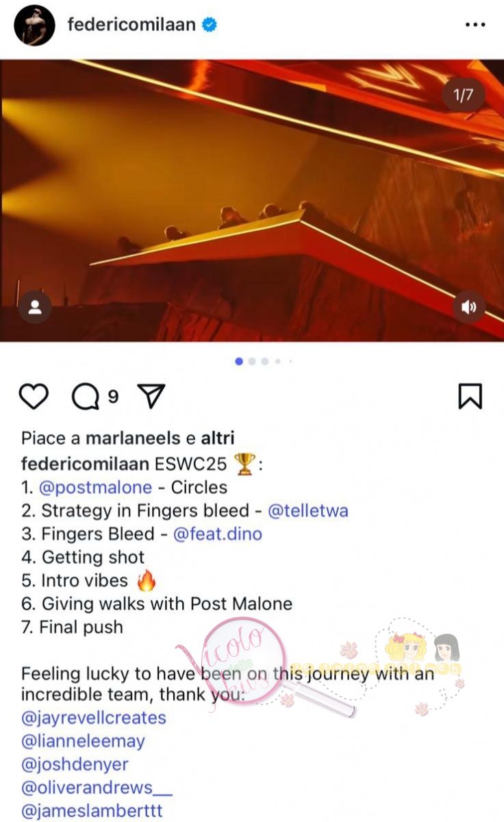Visit the @lianneleemay profile
This screenshot has height=822, width=504.
(83, 741)
